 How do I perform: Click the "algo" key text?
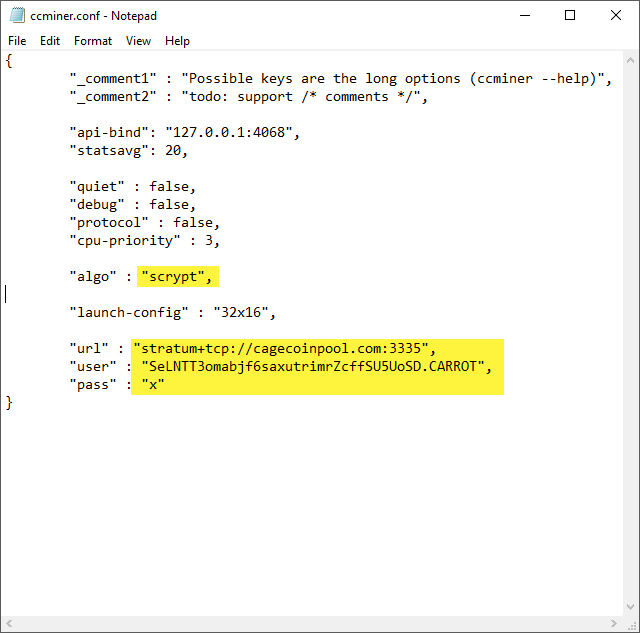click(93, 276)
